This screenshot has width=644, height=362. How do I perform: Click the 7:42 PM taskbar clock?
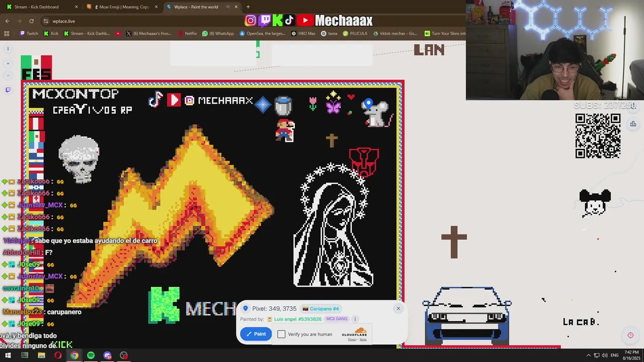tap(631, 352)
